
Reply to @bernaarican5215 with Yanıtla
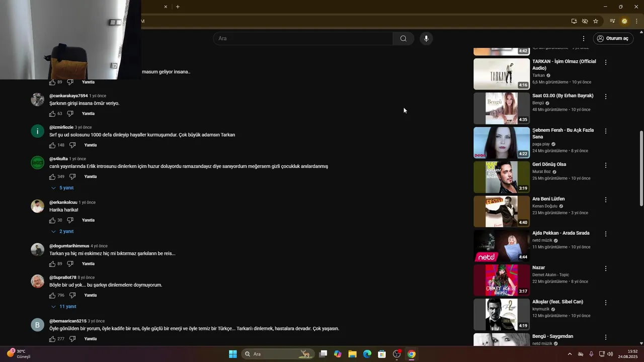click(91, 339)
